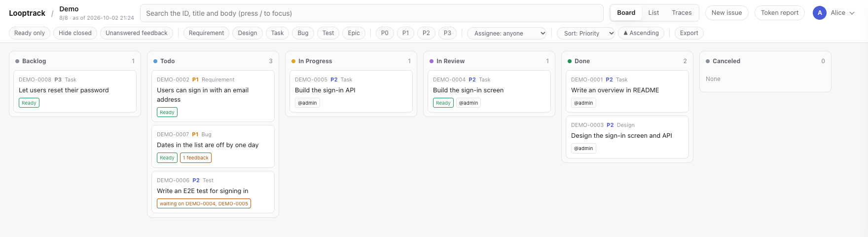Open card Write an E2E test for signing in

(213, 192)
